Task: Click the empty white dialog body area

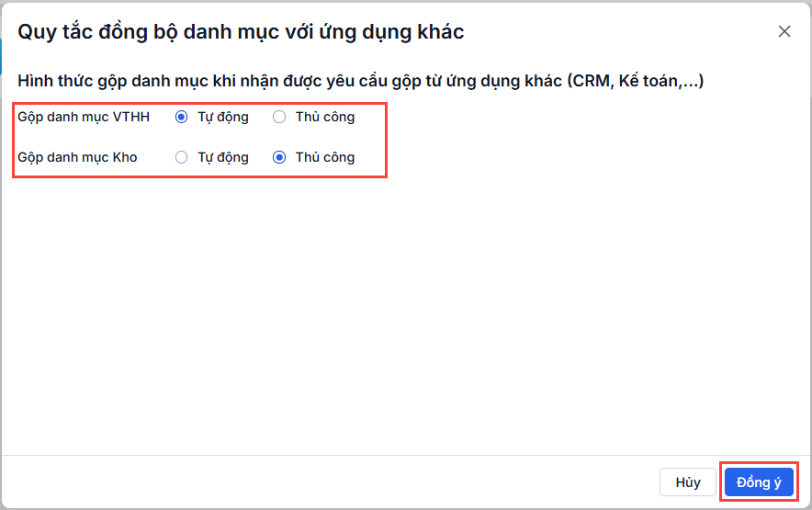Action: coord(404,312)
